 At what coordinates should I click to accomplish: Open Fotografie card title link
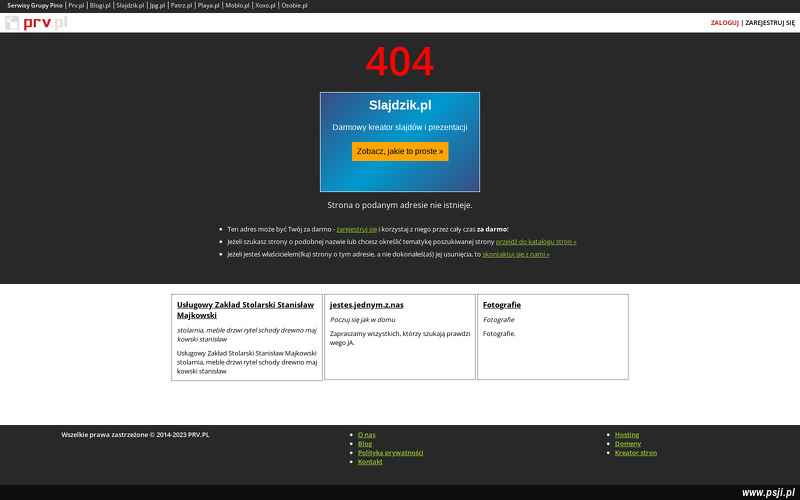coord(502,305)
